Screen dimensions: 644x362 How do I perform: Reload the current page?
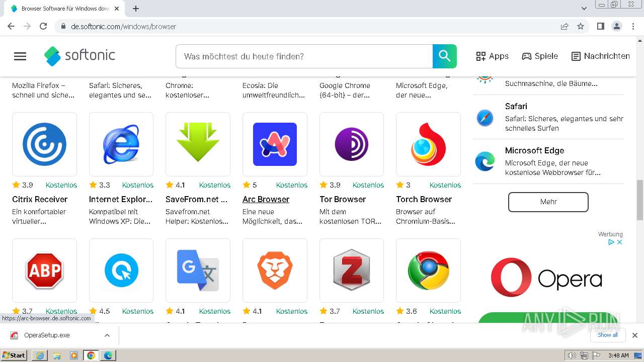(x=43, y=26)
